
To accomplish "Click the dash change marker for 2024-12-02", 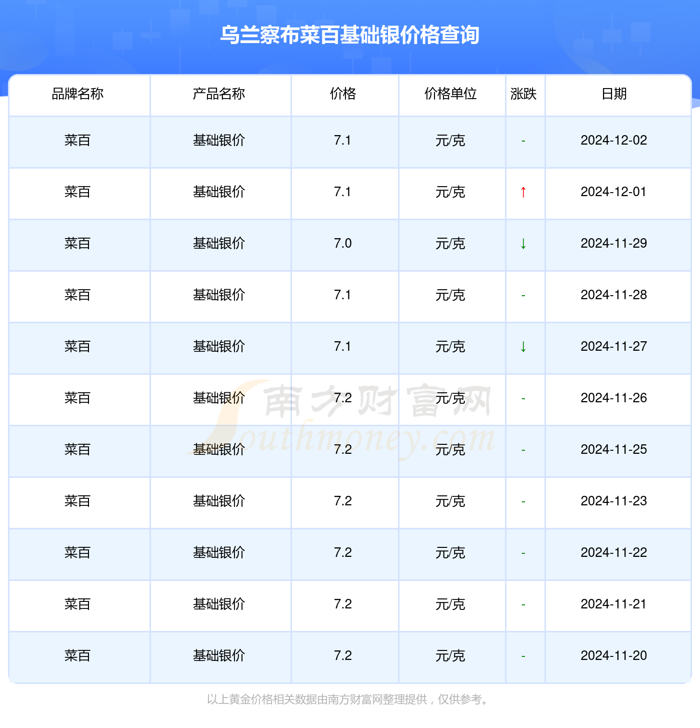I will click(523, 141).
